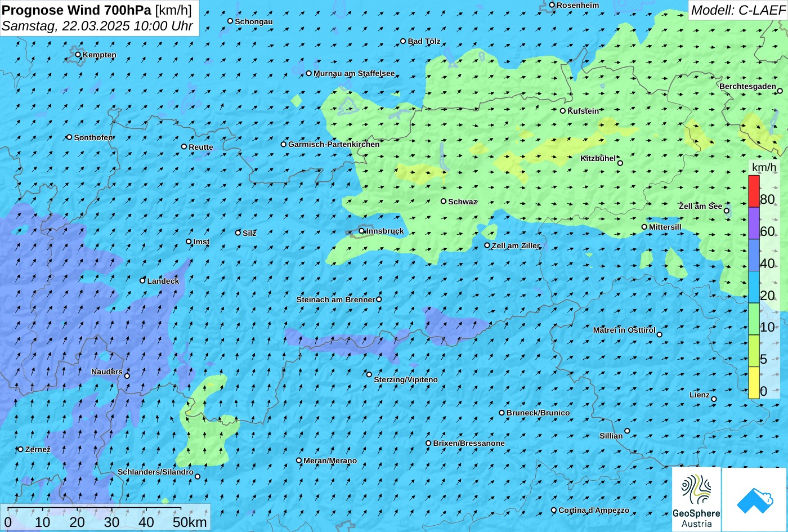Click the cyan 20 km/h legend swatch
The width and height of the screenshot is (788, 532).
[x=754, y=288]
